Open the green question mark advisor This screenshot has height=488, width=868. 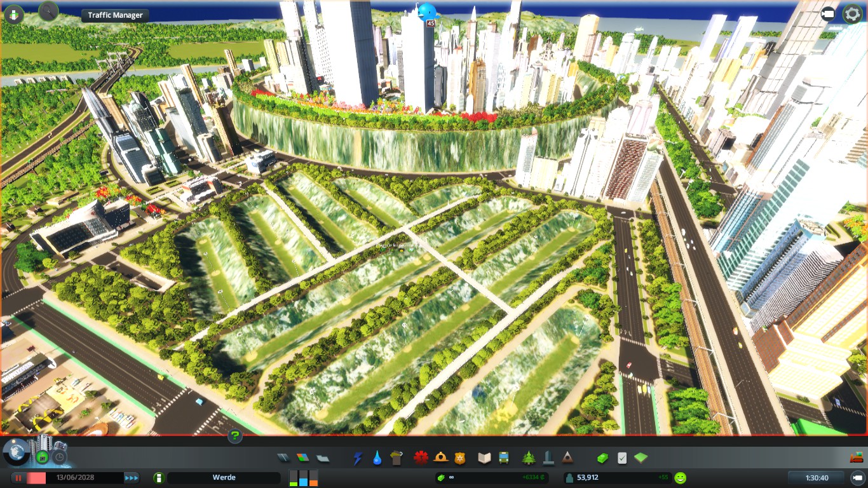(235, 436)
